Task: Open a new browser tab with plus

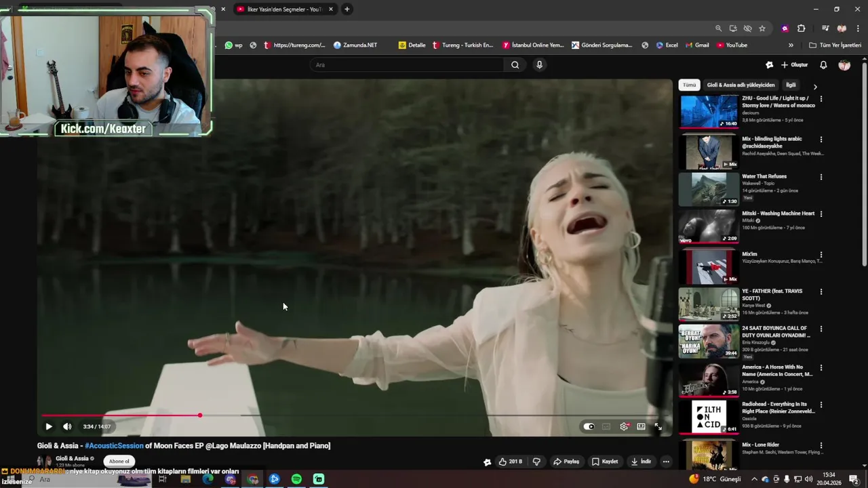Action: [347, 9]
